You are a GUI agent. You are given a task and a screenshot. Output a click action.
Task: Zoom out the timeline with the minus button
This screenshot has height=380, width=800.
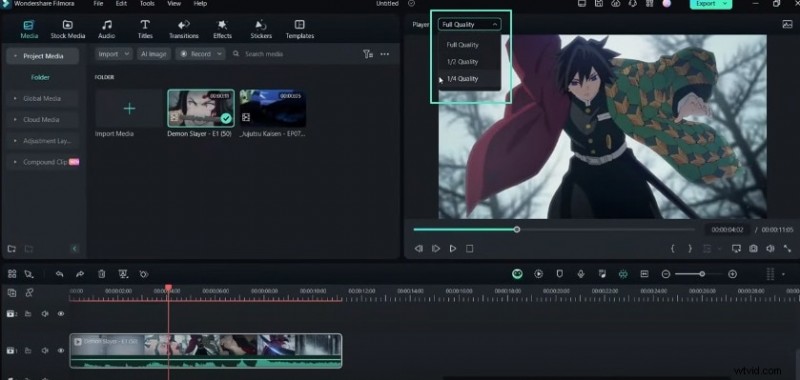665,274
